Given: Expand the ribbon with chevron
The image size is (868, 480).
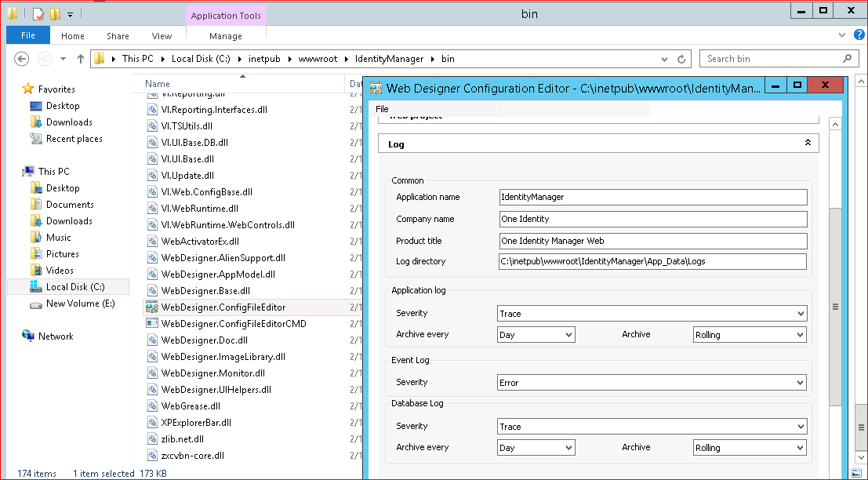Looking at the screenshot, I should [842, 35].
